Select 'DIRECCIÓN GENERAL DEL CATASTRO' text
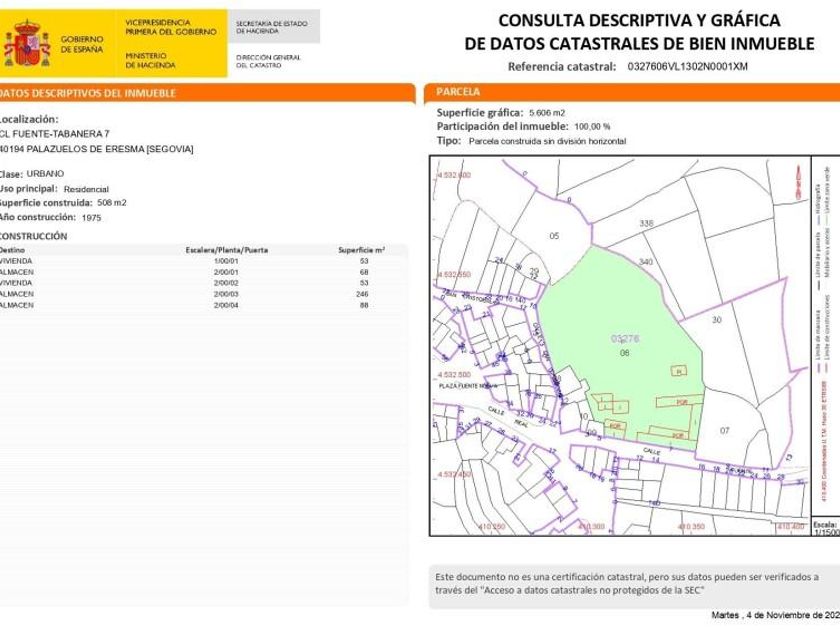Screen dimensions: 840x630 tap(268, 61)
